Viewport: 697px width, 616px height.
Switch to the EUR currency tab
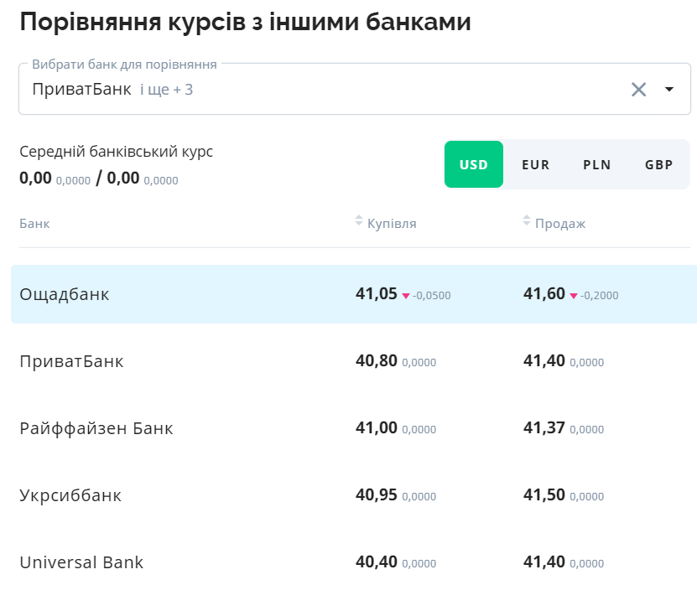535,164
